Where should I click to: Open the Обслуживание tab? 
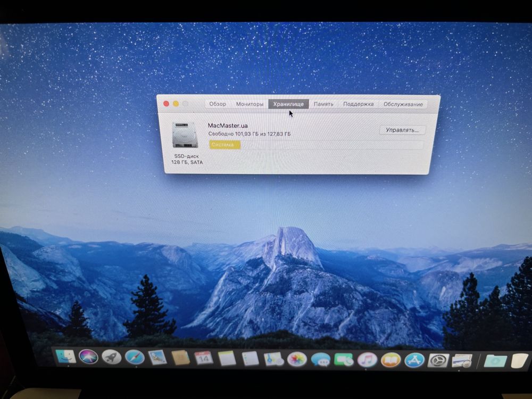pyautogui.click(x=403, y=104)
